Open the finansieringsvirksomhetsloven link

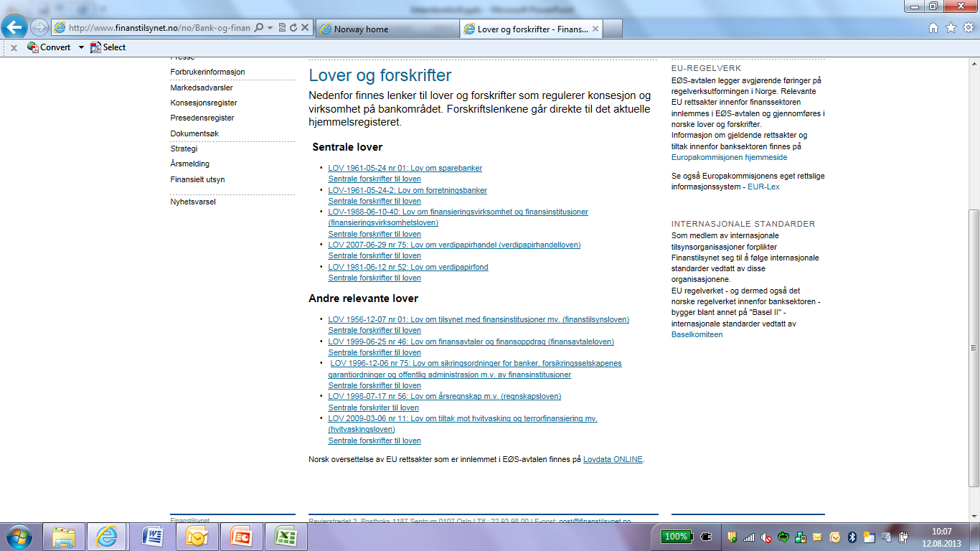point(458,217)
